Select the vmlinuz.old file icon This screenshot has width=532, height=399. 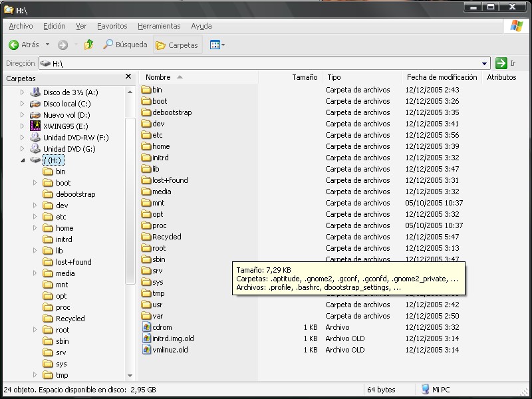tap(147, 350)
